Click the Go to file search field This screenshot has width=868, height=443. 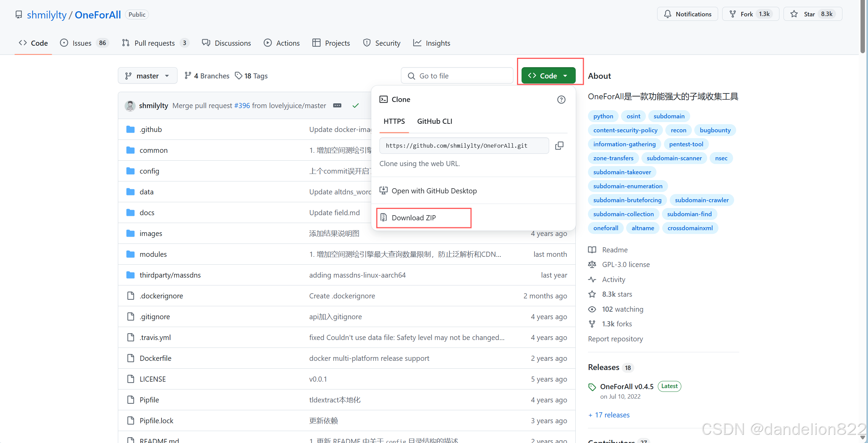tap(457, 76)
